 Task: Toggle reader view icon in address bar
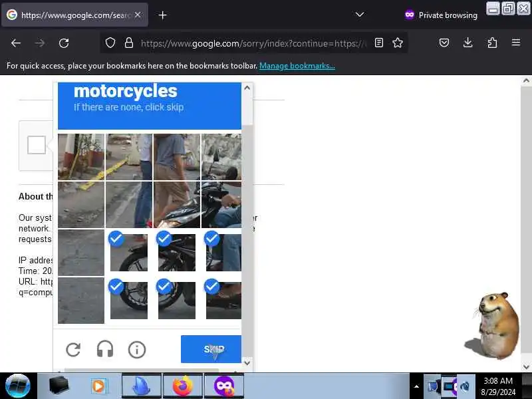[x=379, y=43]
